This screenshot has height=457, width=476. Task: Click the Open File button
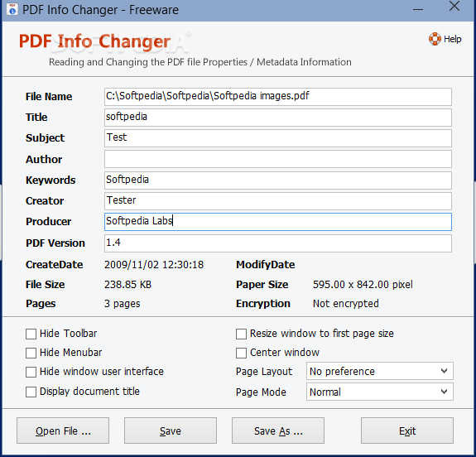[x=63, y=431]
